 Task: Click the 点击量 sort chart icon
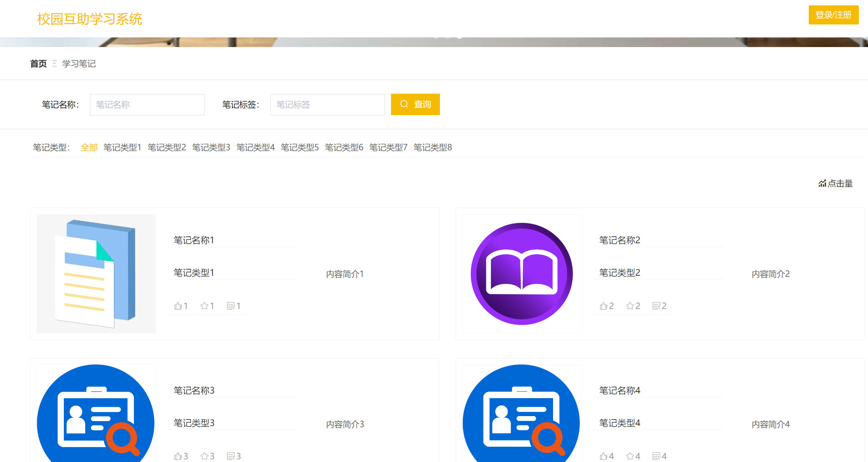tap(822, 184)
